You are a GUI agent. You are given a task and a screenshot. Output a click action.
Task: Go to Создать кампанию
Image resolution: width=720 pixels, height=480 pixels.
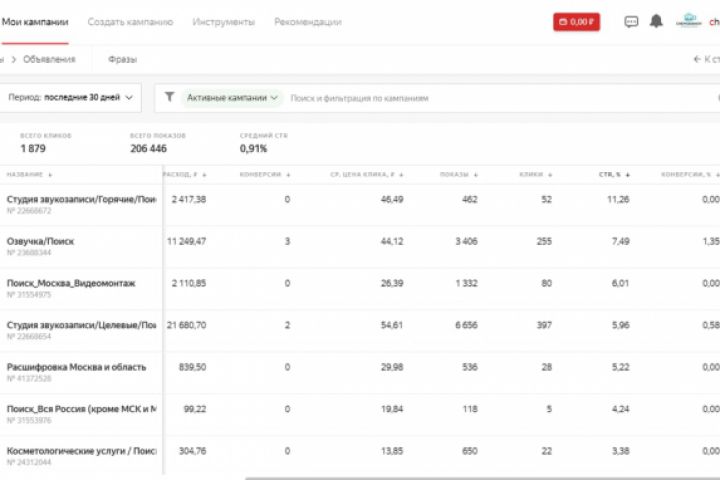pyautogui.click(x=130, y=22)
